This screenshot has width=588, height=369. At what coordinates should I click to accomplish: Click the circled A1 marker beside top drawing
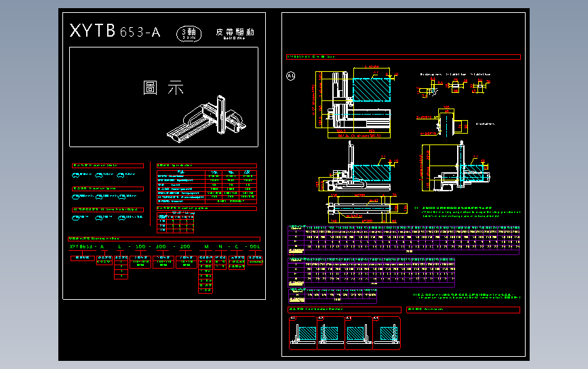point(291,76)
